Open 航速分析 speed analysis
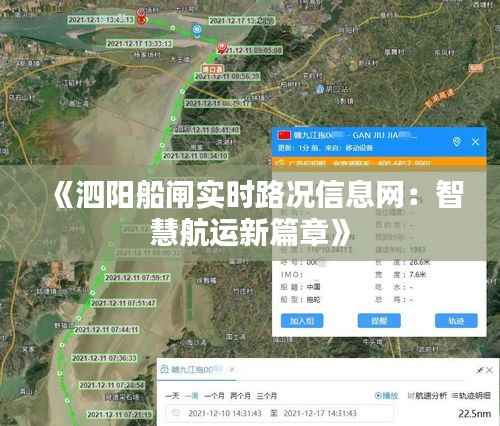 [x=428, y=396]
